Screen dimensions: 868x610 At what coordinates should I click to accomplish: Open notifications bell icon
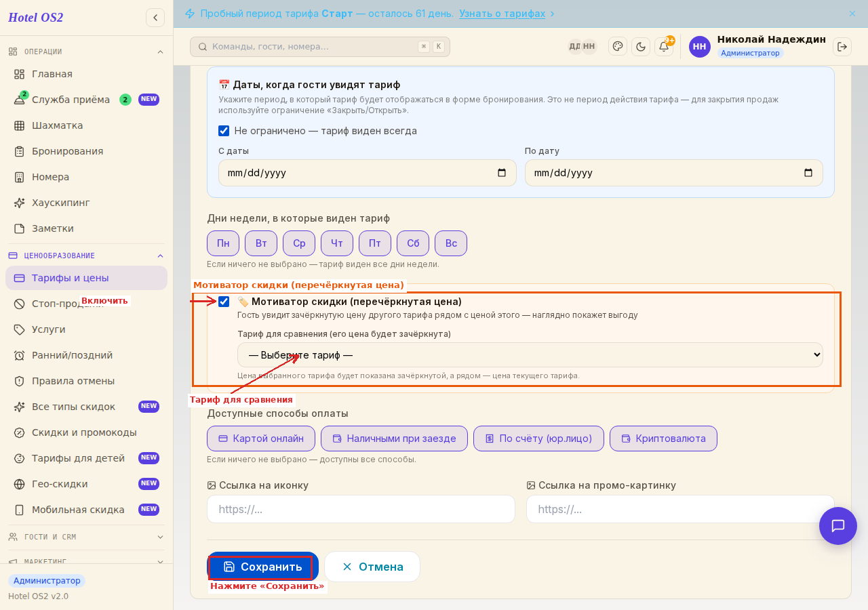pos(664,46)
